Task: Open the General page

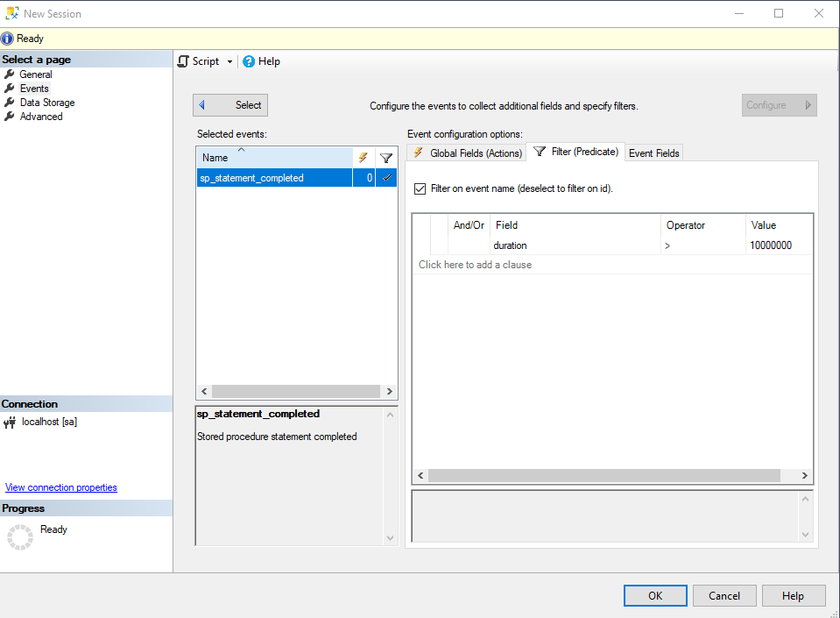Action: click(36, 75)
